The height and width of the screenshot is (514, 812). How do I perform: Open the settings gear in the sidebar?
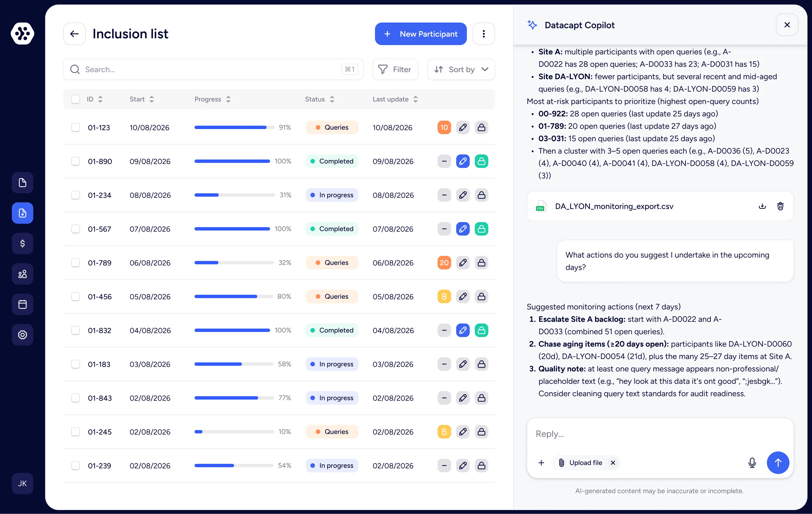(x=22, y=335)
